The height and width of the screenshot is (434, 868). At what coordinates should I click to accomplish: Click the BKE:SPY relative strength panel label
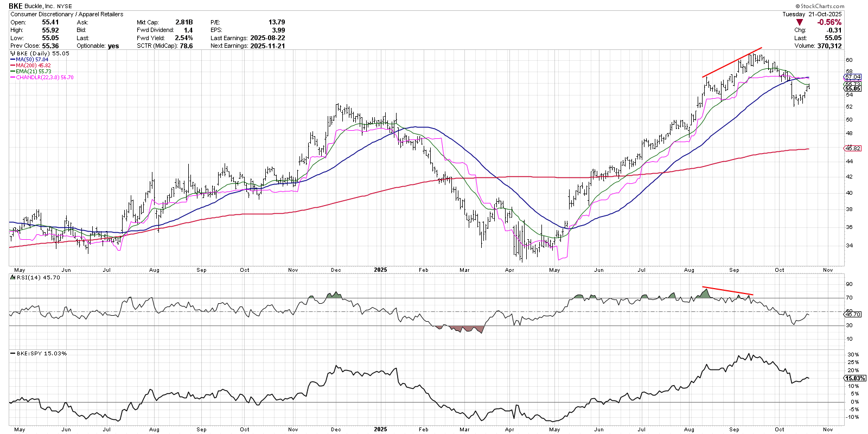tap(41, 353)
